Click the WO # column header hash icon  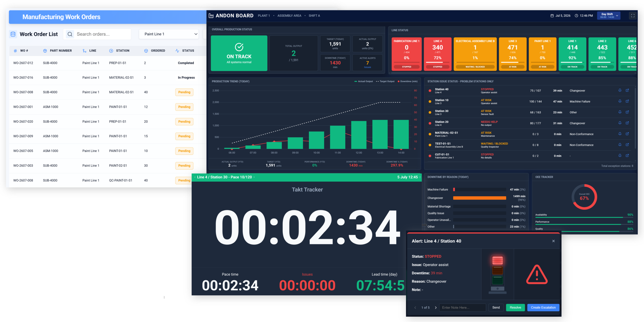(x=15, y=51)
